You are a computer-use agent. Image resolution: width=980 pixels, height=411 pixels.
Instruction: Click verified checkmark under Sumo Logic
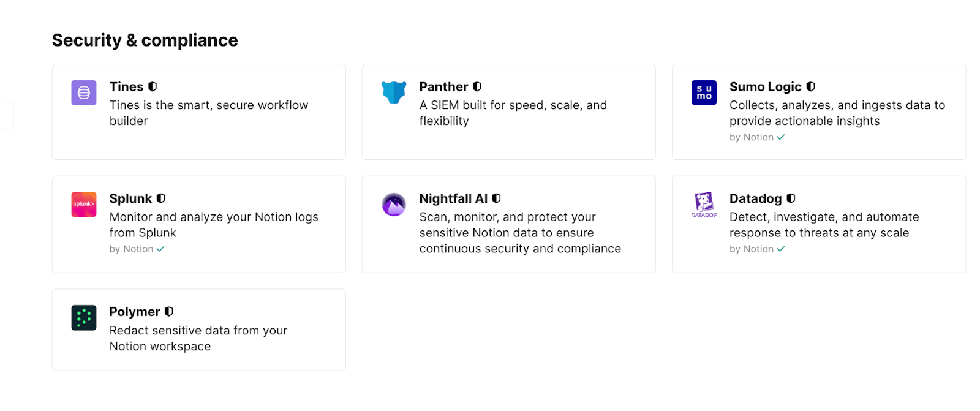[x=781, y=137]
